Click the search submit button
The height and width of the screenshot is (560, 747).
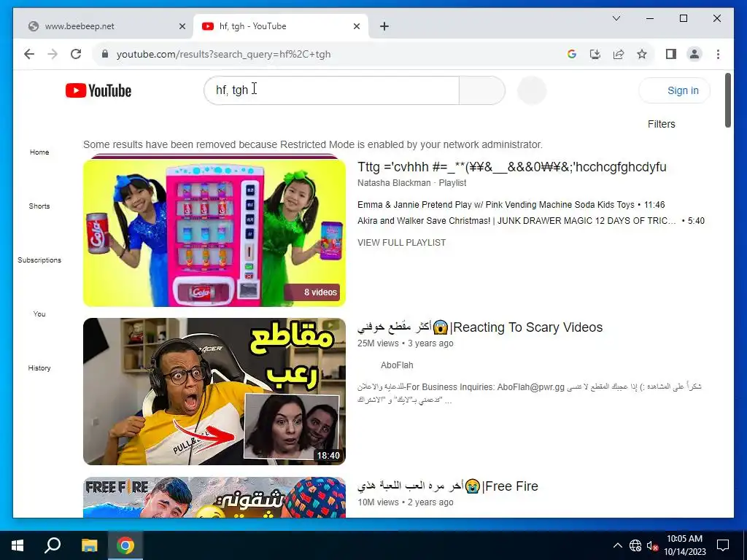(x=481, y=90)
